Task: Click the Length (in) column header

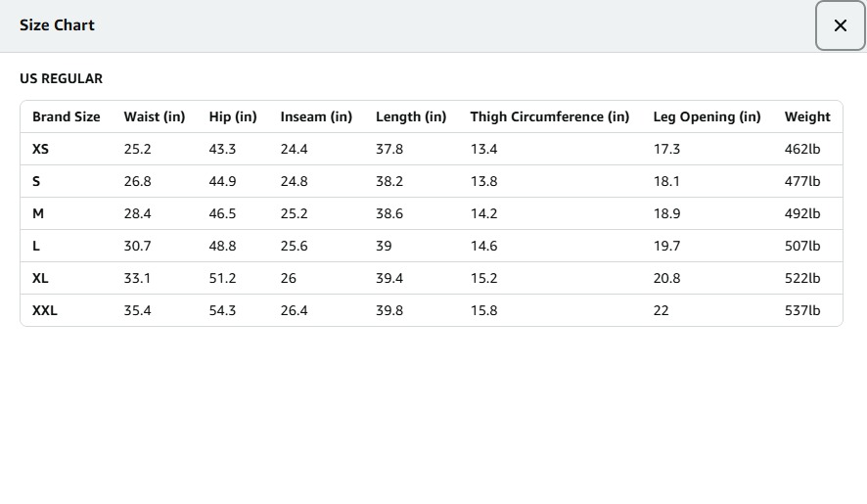Action: (411, 116)
